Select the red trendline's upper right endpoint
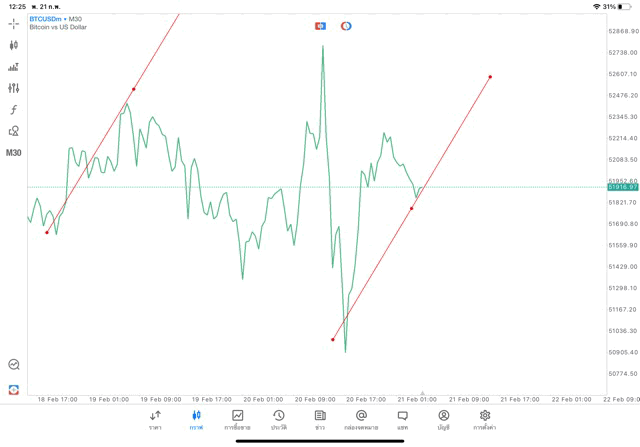The width and height of the screenshot is (640, 447). point(490,77)
